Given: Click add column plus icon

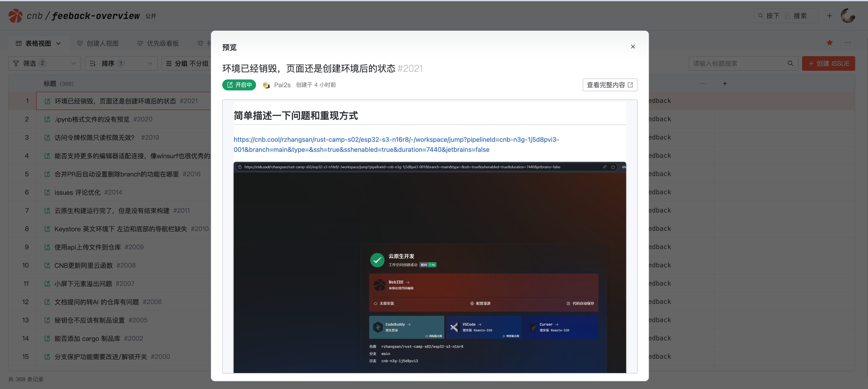Looking at the screenshot, I should tap(724, 84).
